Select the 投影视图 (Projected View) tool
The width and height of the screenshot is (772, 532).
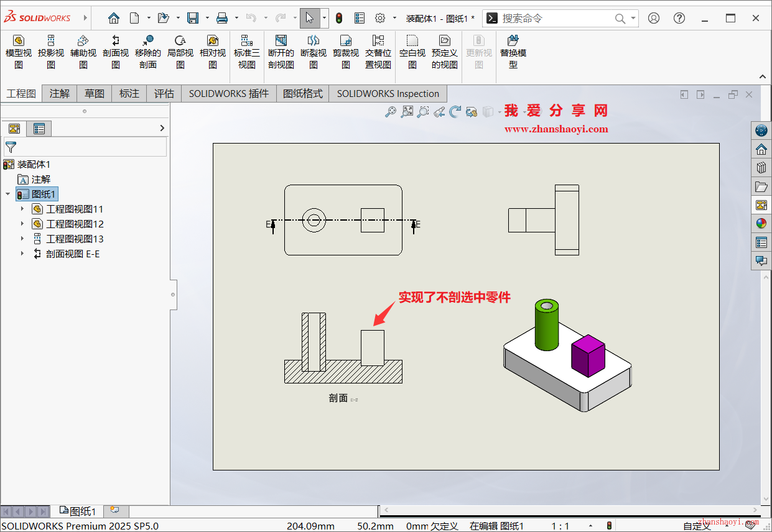[x=51, y=52]
